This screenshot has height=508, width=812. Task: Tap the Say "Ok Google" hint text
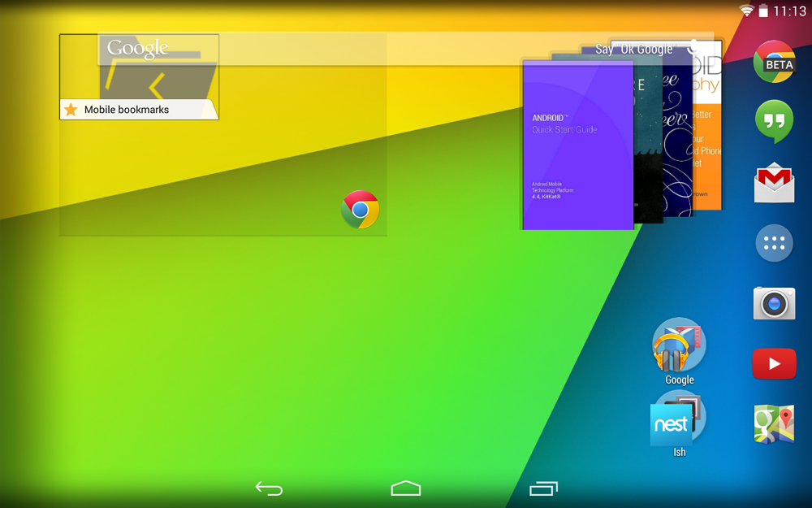tap(634, 50)
